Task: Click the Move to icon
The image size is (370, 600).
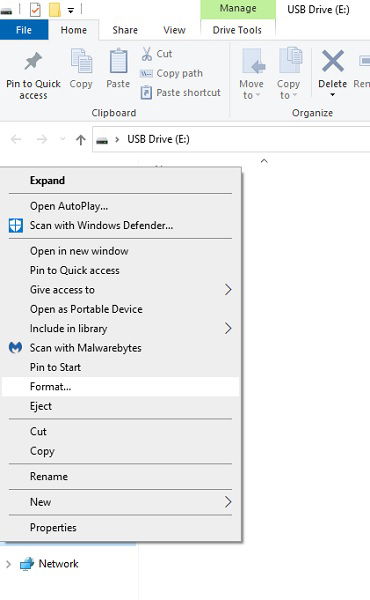Action: (x=252, y=61)
